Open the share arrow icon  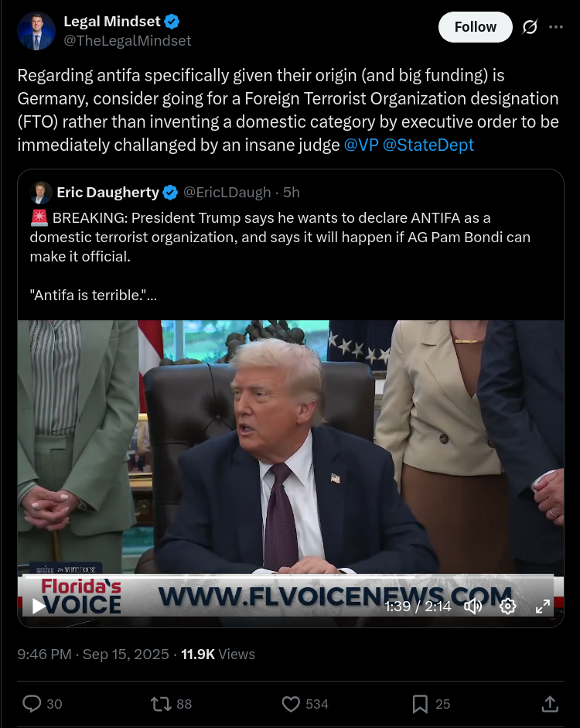tap(550, 704)
